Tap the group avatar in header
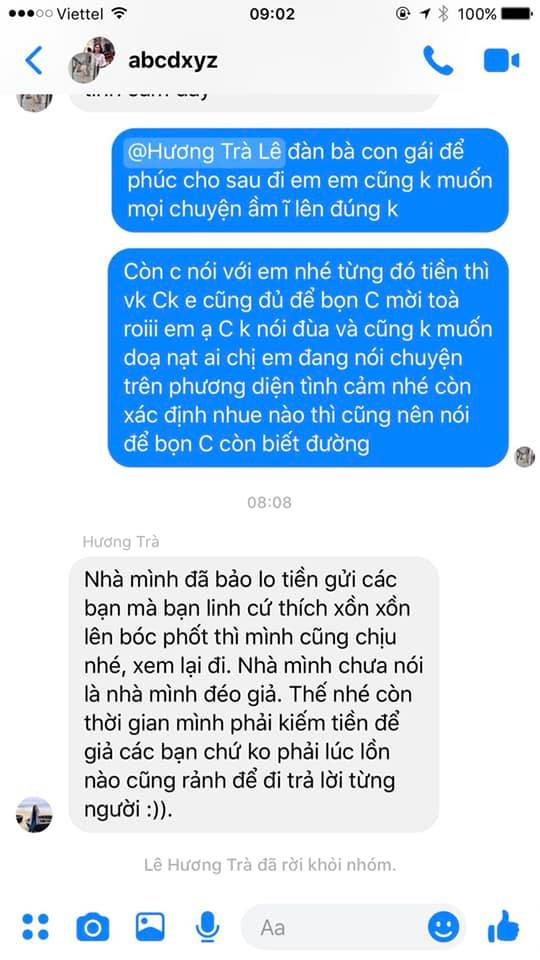The image size is (540, 960). [x=91, y=59]
